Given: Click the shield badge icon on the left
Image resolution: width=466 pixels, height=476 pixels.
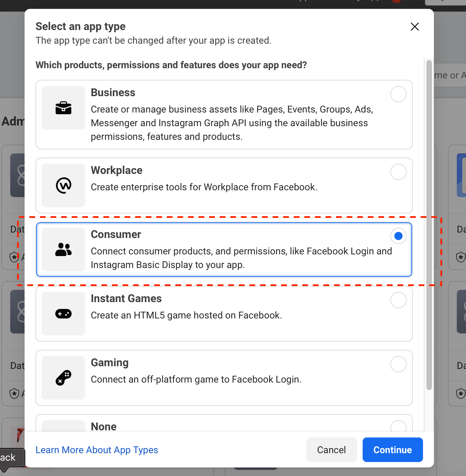Looking at the screenshot, I should [x=14, y=257].
